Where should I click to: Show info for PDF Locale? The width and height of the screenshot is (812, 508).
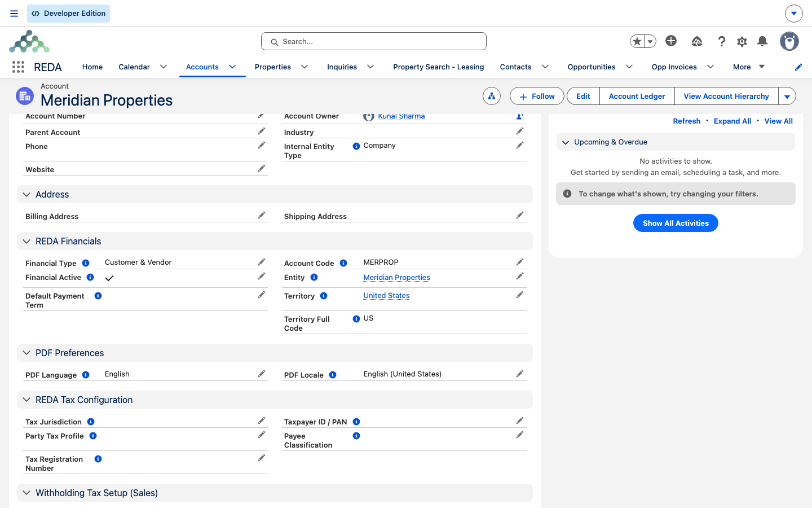pyautogui.click(x=333, y=375)
